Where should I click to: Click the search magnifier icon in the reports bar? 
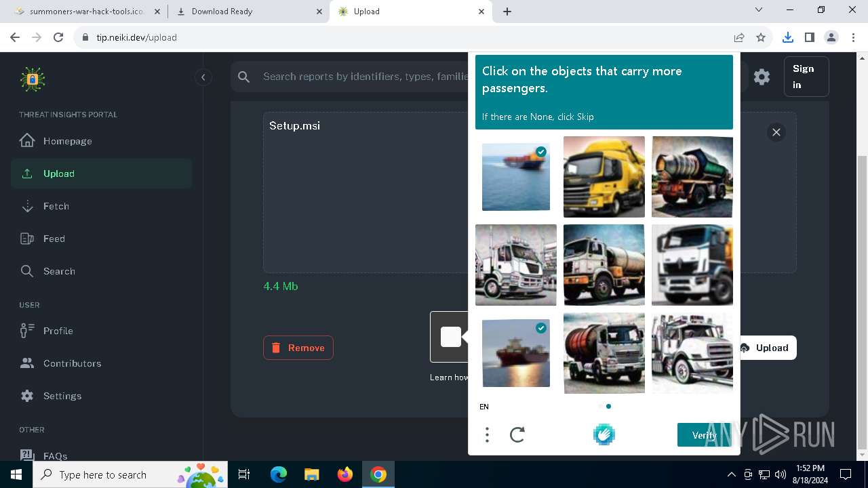point(244,77)
